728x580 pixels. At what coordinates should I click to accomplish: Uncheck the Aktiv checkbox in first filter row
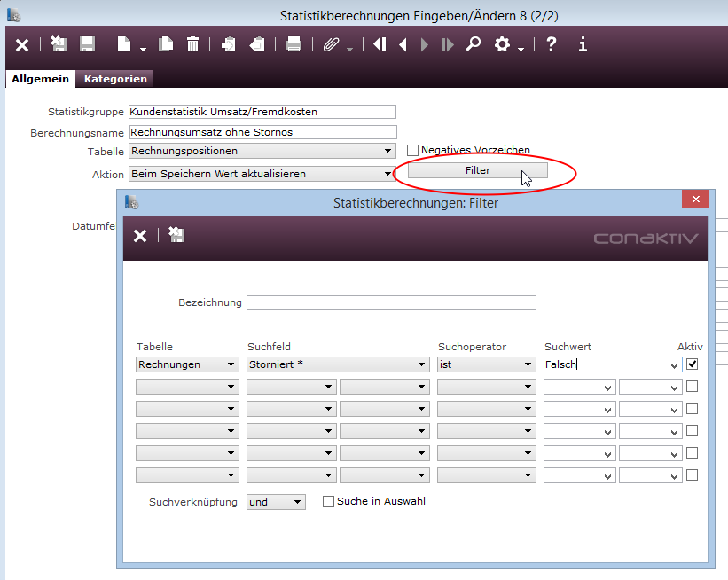coord(692,364)
